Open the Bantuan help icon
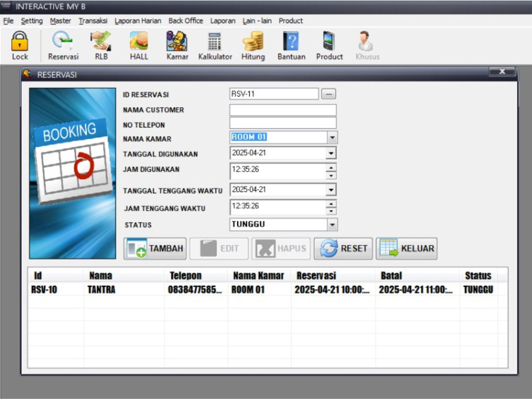This screenshot has width=532, height=399. (291, 42)
